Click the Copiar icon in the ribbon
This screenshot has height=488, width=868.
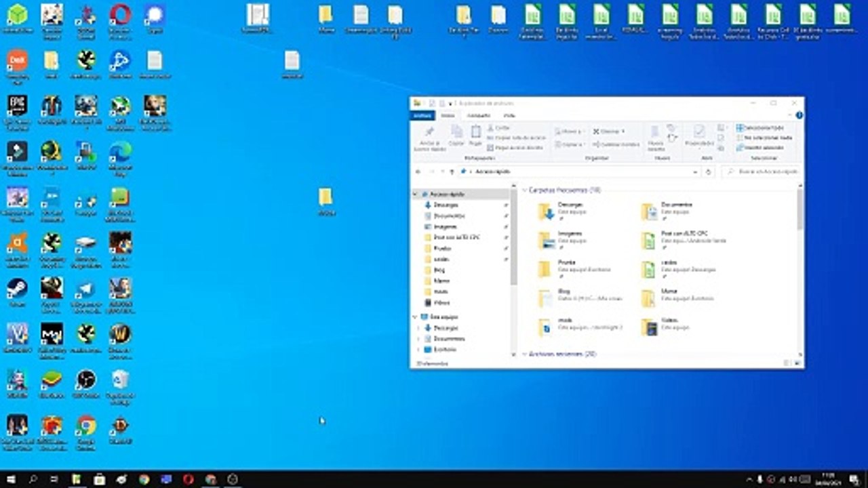457,131
